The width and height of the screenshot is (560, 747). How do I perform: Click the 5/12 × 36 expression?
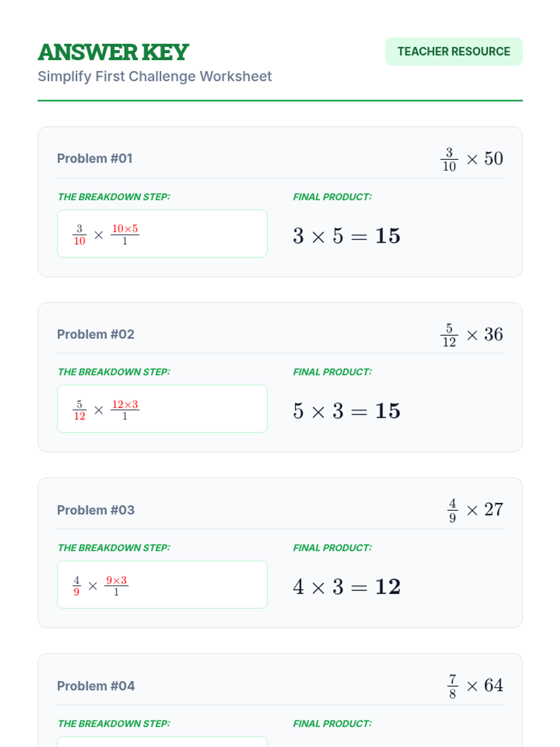472,335
